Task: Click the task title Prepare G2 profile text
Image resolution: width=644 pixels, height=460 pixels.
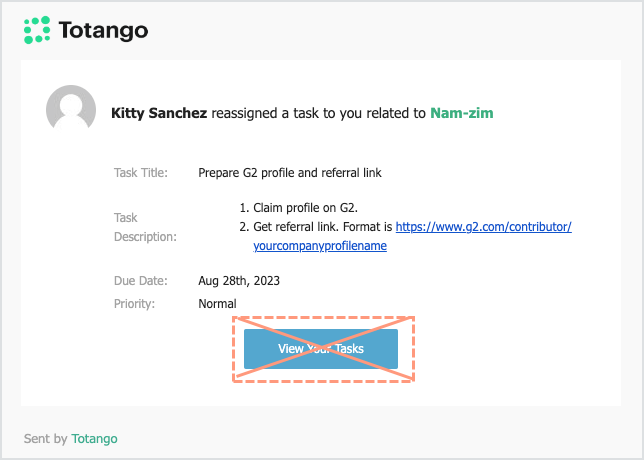Action: (290, 172)
